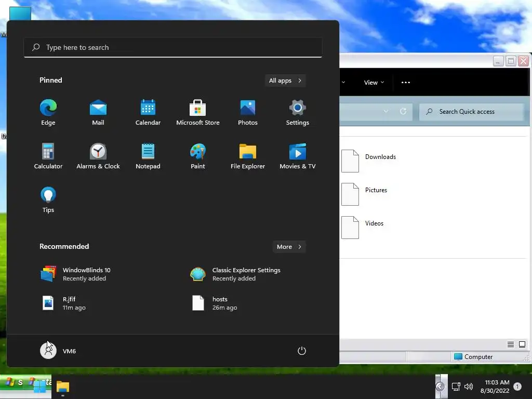Open the notification count badge
The width and height of the screenshot is (532, 399).
[x=517, y=387]
